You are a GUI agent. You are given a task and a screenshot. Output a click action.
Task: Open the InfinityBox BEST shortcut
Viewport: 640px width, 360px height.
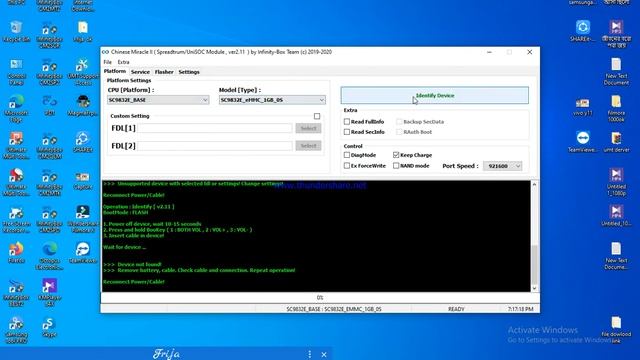(x=16, y=292)
